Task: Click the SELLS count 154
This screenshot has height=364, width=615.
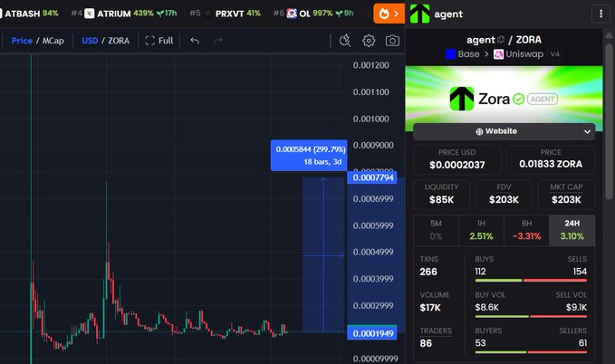Action: tap(580, 272)
